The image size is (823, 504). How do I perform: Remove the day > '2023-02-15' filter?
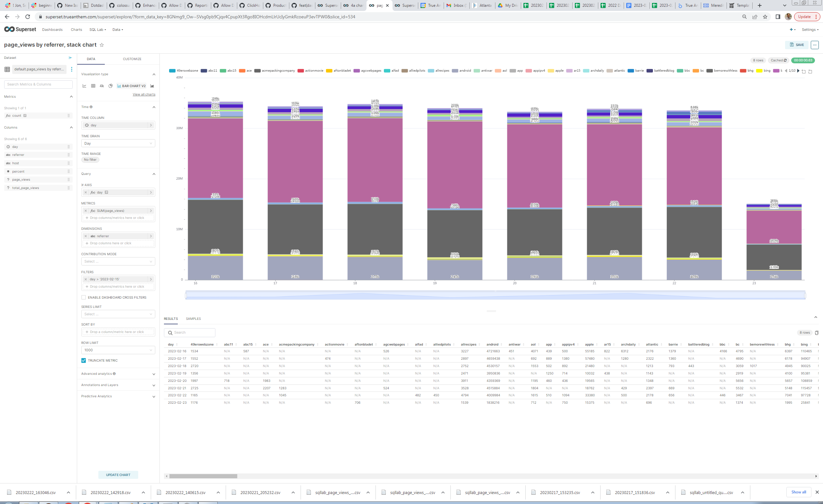[x=86, y=279]
